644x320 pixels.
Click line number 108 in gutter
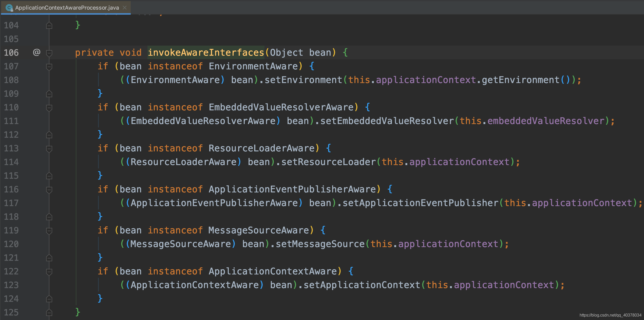tap(11, 80)
